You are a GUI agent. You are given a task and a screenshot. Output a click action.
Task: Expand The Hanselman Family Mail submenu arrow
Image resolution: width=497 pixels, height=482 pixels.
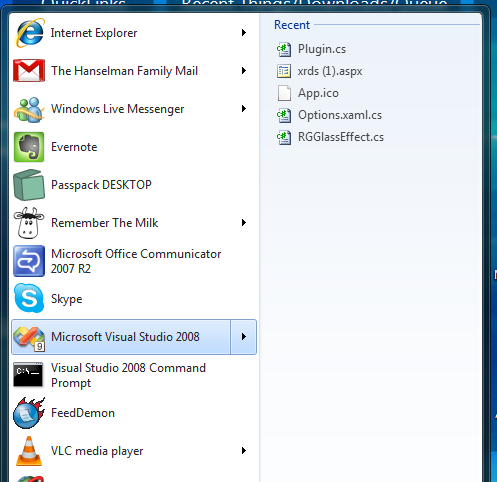click(244, 71)
